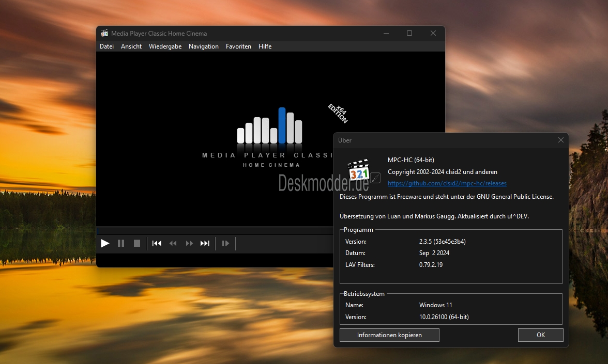608x364 pixels.
Task: Open the Favoriten menu
Action: tap(238, 46)
